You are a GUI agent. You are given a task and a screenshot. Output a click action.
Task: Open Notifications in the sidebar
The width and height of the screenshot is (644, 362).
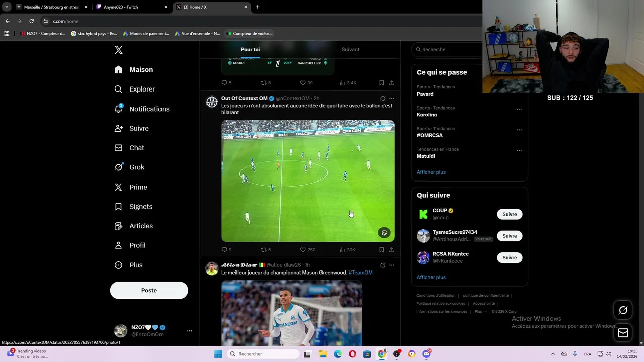[142, 109]
